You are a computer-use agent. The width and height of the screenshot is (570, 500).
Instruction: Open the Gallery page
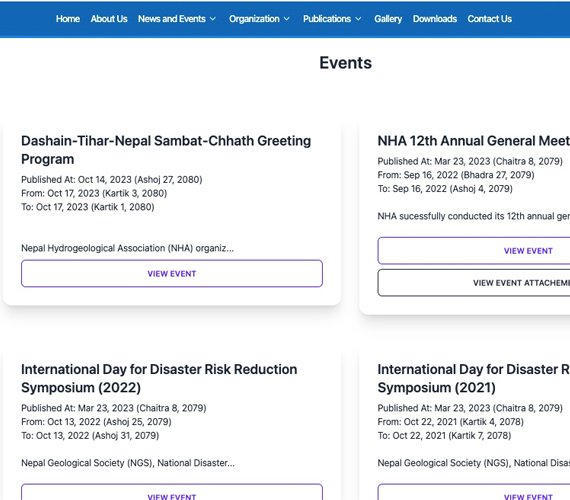388,19
